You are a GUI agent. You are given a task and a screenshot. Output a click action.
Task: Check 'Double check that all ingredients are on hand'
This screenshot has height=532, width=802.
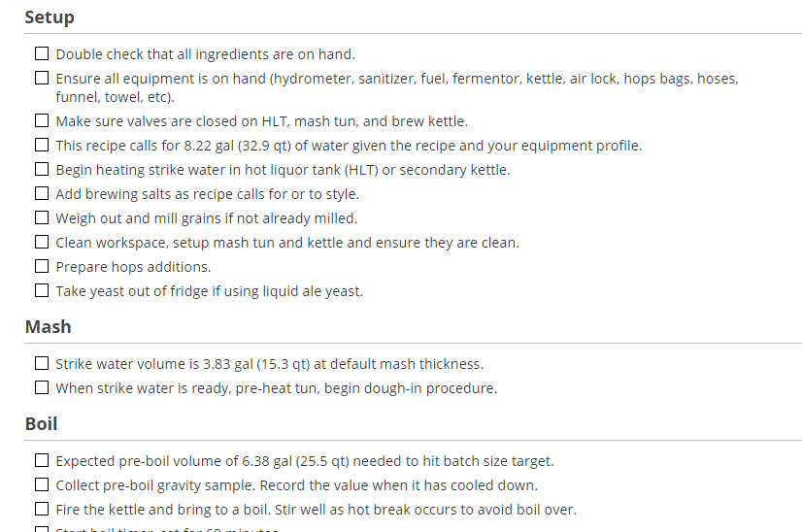42,54
